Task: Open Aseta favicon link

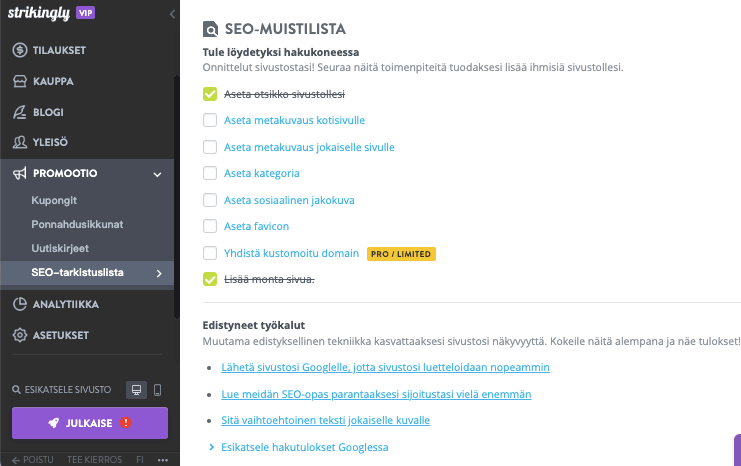Action: coord(257,226)
